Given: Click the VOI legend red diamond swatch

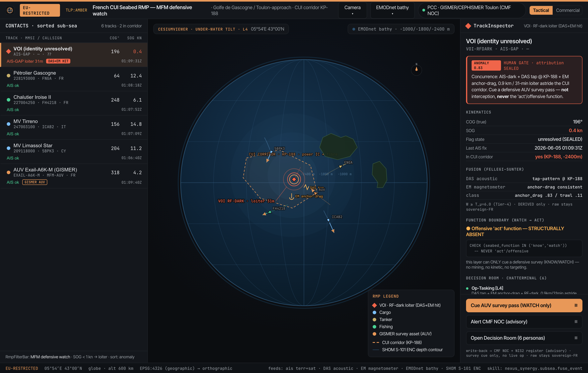Looking at the screenshot, I should pos(374,305).
